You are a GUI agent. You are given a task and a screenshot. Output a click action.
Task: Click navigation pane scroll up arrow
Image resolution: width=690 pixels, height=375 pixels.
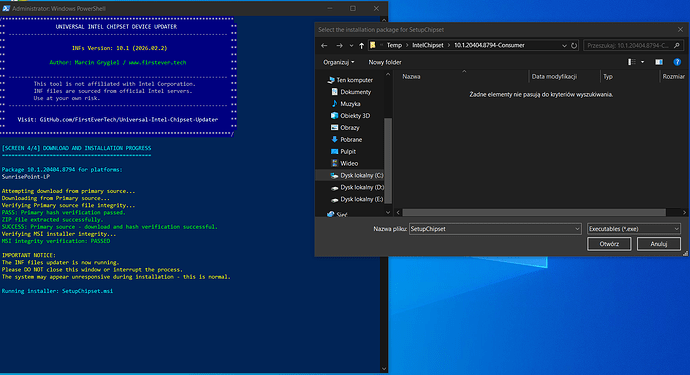[388, 74]
